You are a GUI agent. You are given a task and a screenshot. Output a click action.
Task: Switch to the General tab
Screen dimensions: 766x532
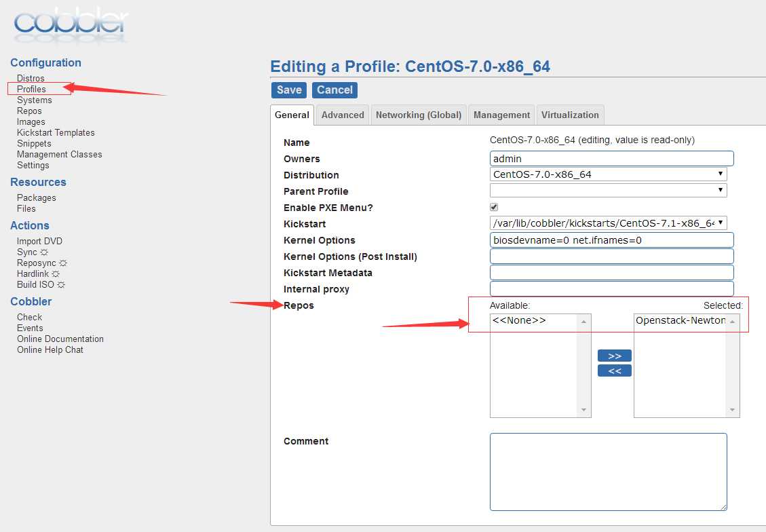coord(292,115)
